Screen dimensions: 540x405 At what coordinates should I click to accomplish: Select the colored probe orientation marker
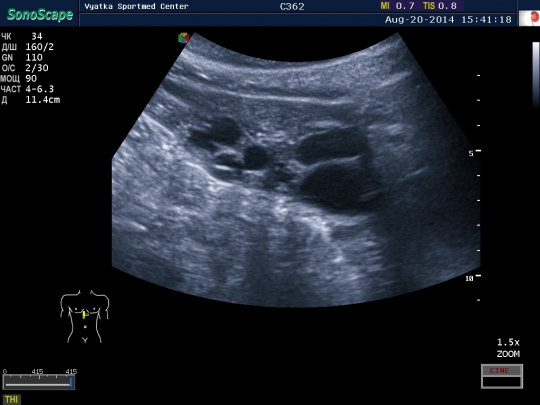tap(184, 38)
